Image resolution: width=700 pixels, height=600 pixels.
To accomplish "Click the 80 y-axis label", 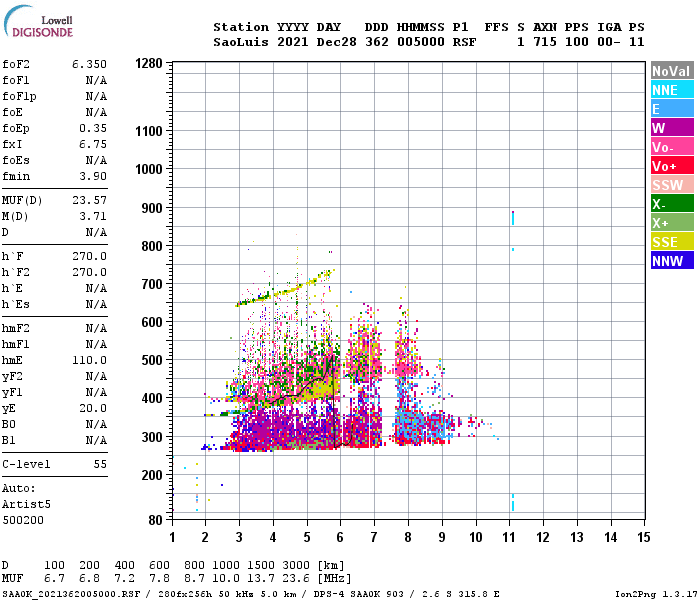I will click(x=155, y=520).
